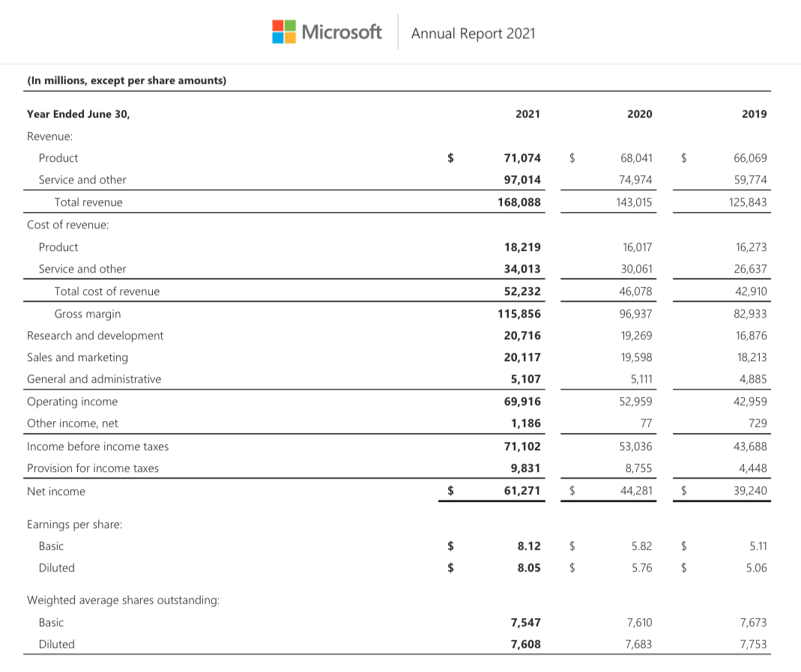Select the "Cost of revenue:" section label

pos(68,225)
